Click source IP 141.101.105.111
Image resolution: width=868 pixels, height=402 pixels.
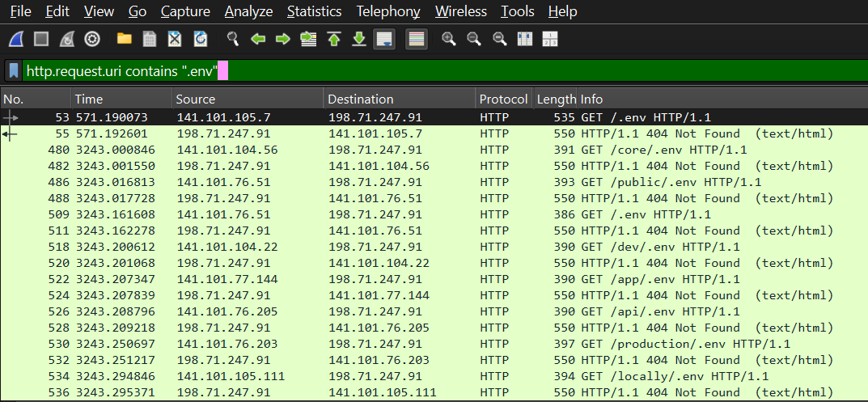tap(231, 377)
